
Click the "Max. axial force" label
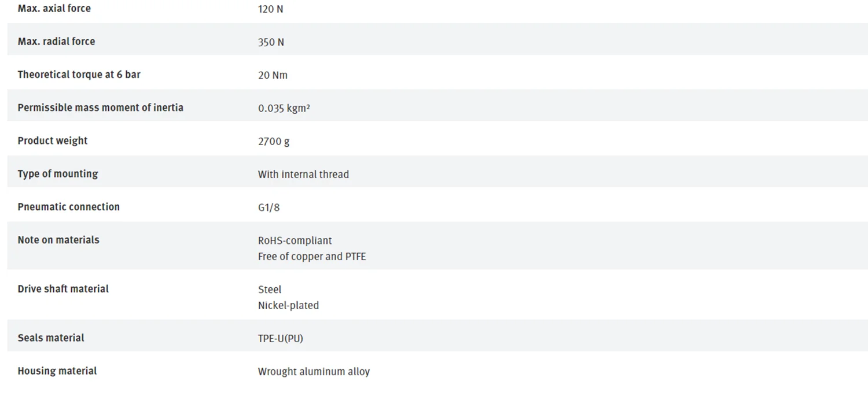click(54, 9)
